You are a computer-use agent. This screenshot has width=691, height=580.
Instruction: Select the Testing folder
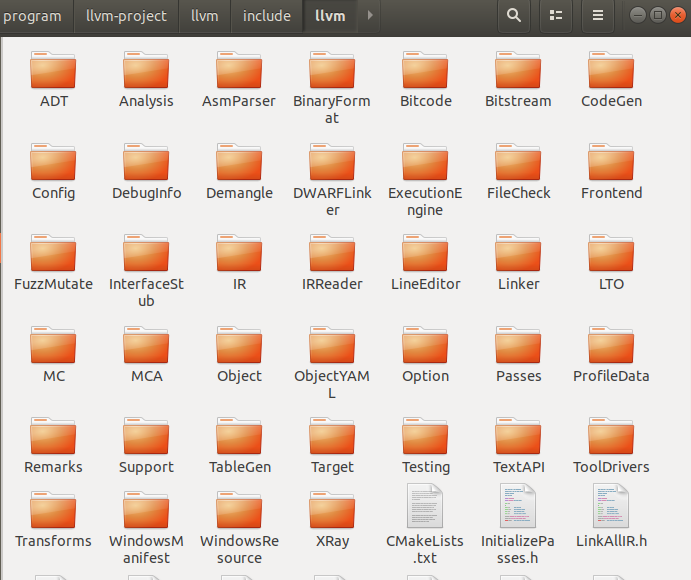pyautogui.click(x=425, y=446)
